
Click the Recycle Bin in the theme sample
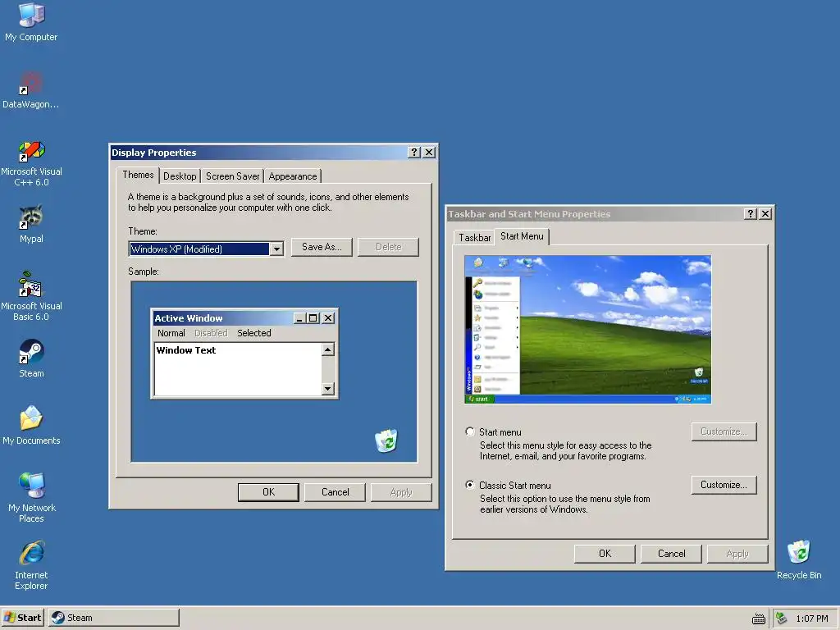386,441
